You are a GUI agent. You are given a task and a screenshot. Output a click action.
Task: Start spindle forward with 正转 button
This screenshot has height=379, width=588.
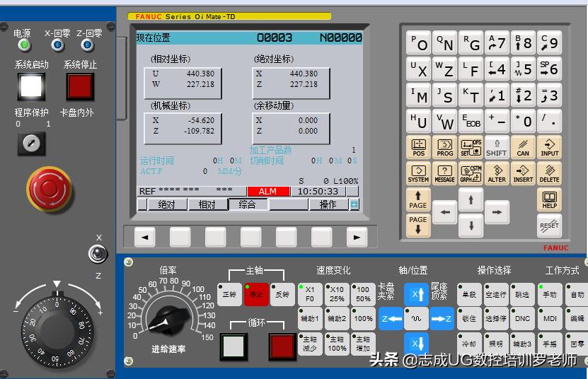229,295
